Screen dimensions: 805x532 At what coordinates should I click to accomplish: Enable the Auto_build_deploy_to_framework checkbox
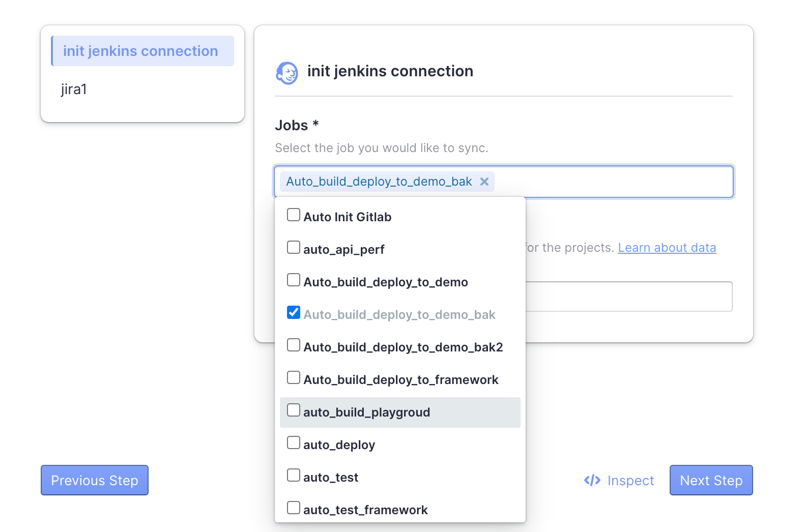294,377
